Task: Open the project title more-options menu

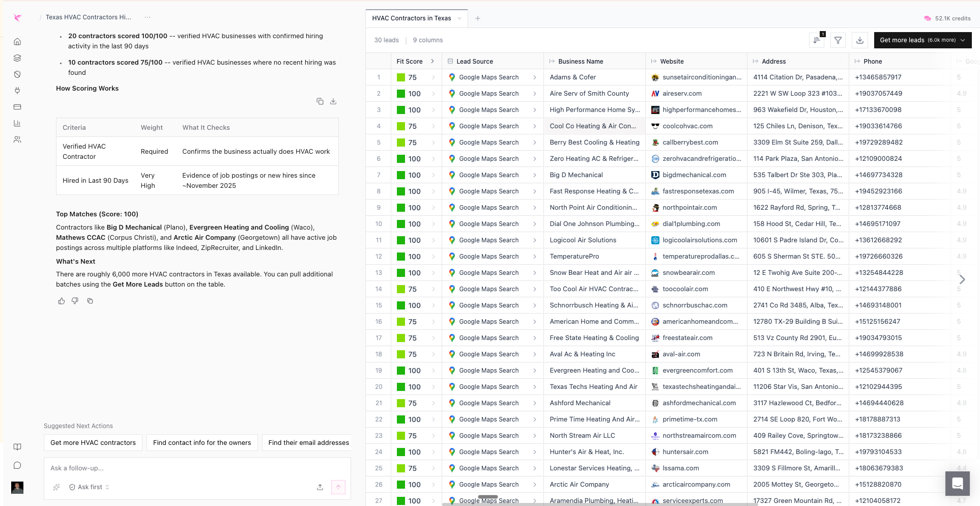Action: tap(148, 17)
